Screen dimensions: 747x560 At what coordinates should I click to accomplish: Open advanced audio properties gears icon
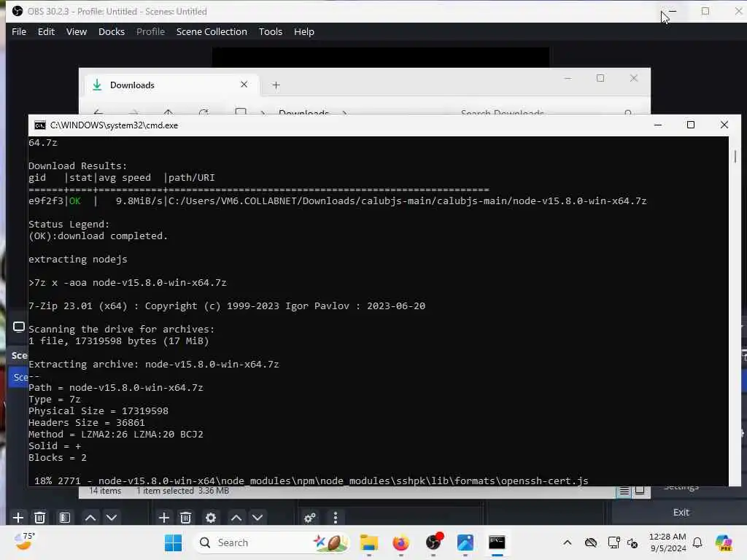pos(310,518)
